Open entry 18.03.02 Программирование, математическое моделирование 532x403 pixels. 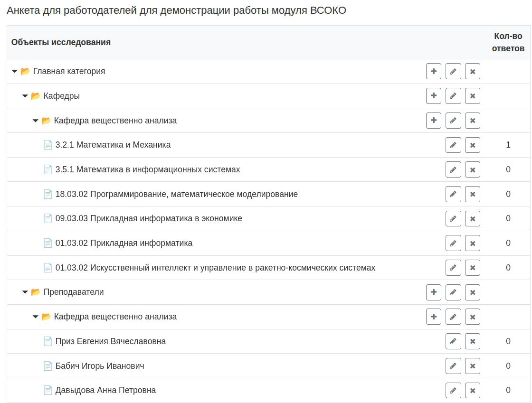[x=176, y=194]
